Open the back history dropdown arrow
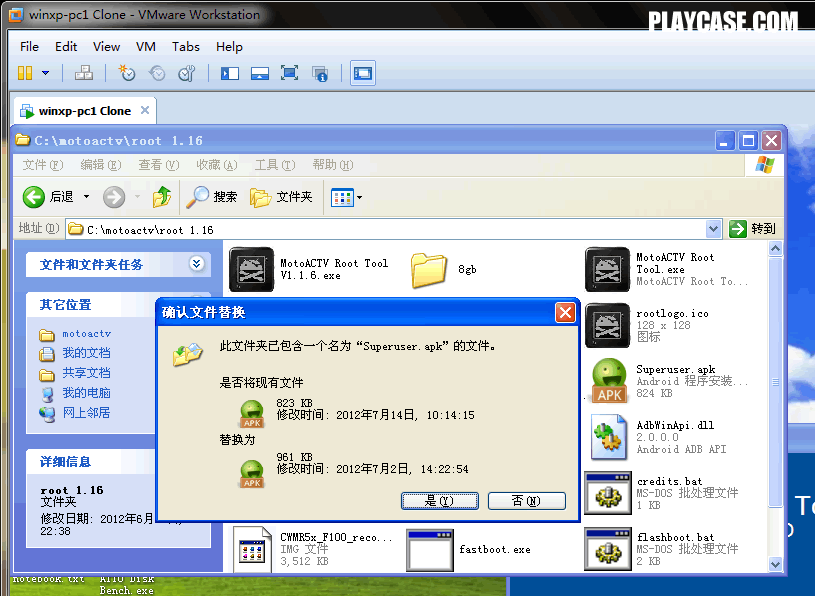 tap(86, 197)
